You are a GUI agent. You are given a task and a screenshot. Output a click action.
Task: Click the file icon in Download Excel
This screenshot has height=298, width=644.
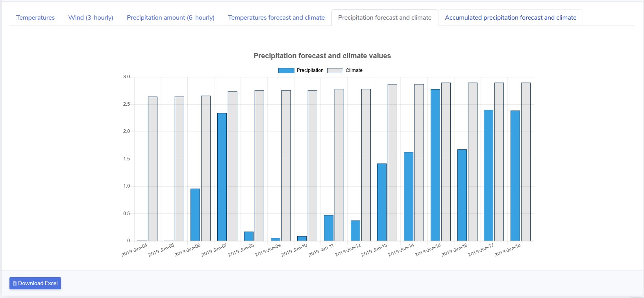pos(15,283)
